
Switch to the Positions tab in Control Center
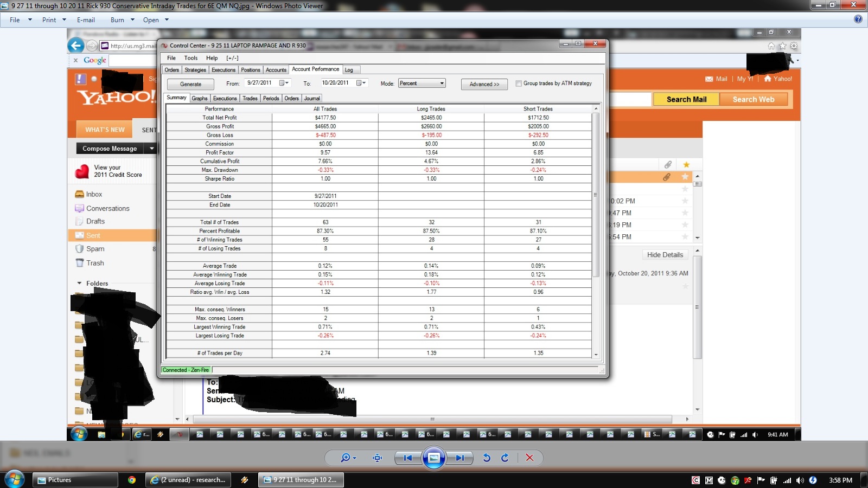point(251,70)
